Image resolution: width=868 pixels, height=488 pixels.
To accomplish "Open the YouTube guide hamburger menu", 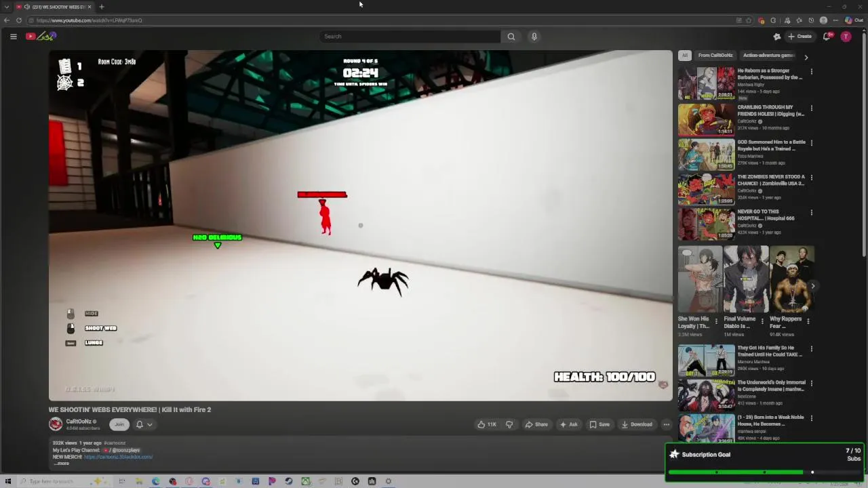I will pos(13,37).
